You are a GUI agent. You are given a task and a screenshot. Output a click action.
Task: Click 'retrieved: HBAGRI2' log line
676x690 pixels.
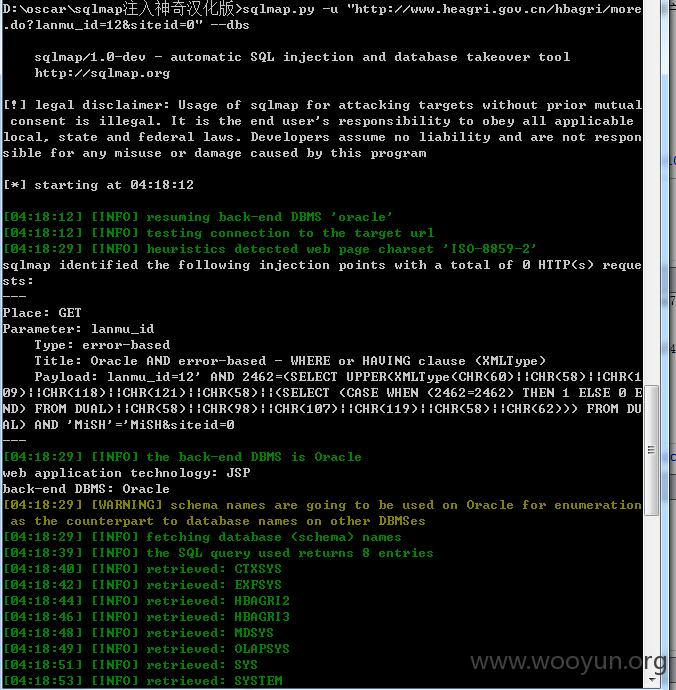tap(146, 601)
